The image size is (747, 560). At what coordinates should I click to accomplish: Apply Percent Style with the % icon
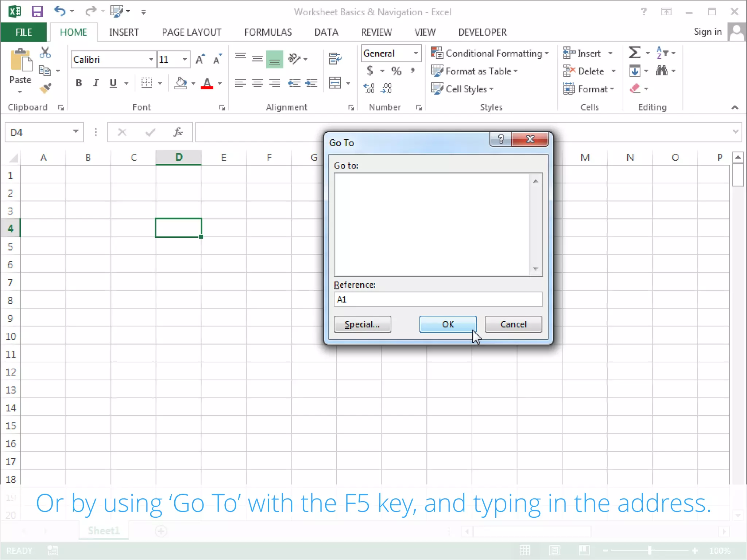point(396,71)
